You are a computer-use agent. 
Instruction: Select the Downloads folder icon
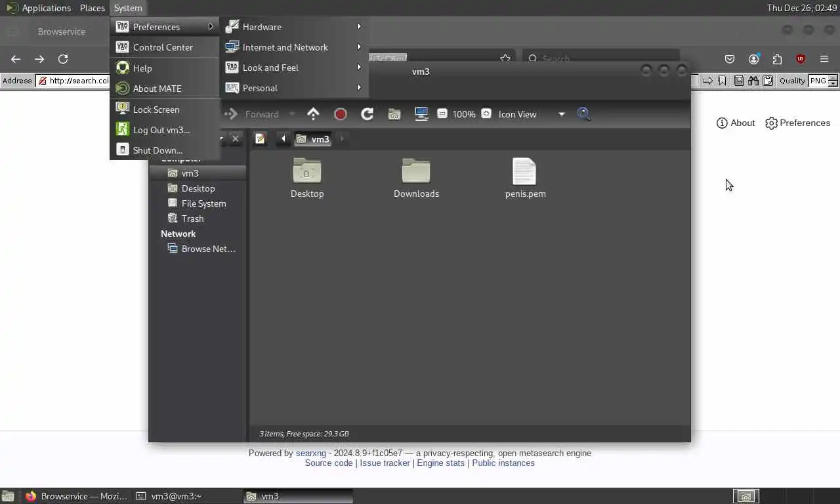click(x=416, y=178)
